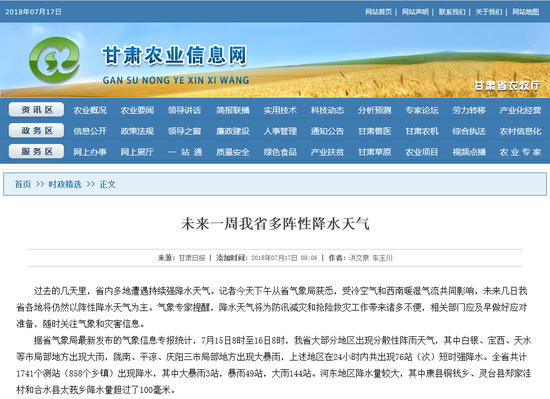550x399 pixels.
Task: Click the 服务区 section button
Action: click(36, 151)
